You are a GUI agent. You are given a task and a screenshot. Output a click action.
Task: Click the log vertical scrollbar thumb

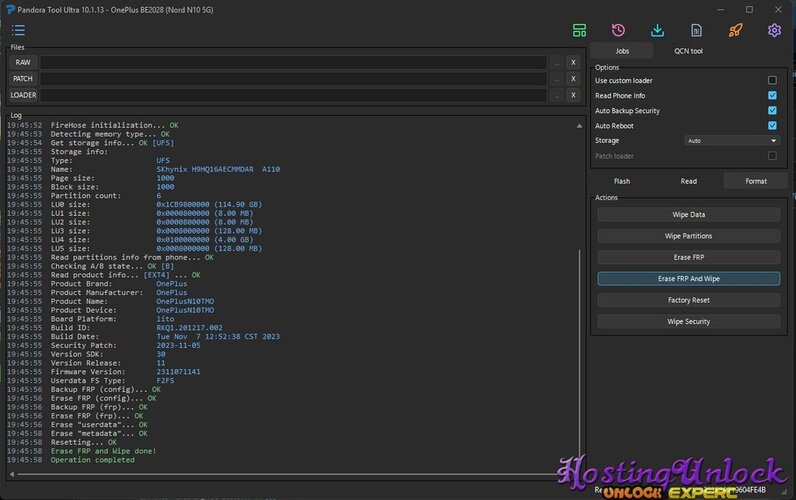coord(579,355)
